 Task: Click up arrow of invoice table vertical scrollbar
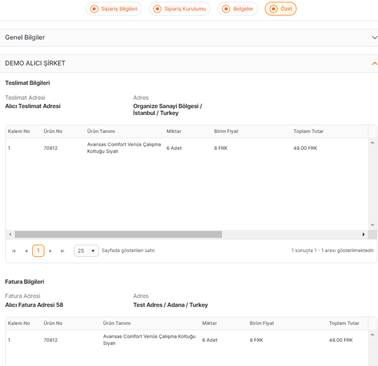point(372,335)
